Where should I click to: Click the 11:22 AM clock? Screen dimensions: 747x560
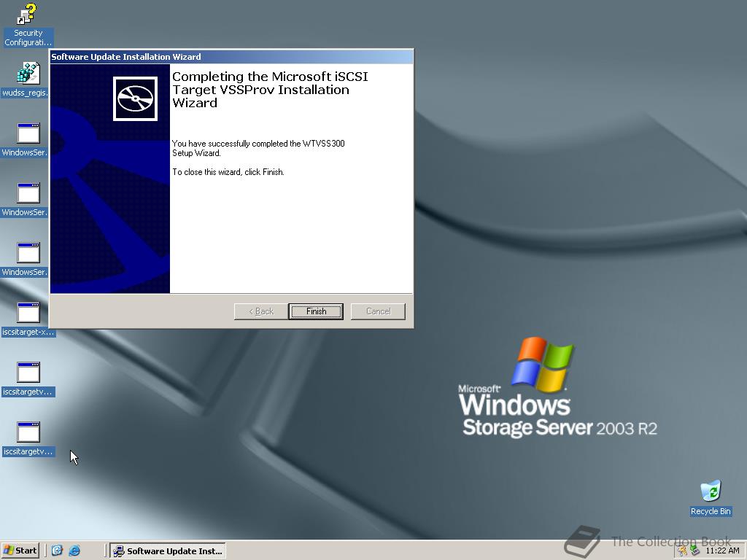pyautogui.click(x=722, y=551)
